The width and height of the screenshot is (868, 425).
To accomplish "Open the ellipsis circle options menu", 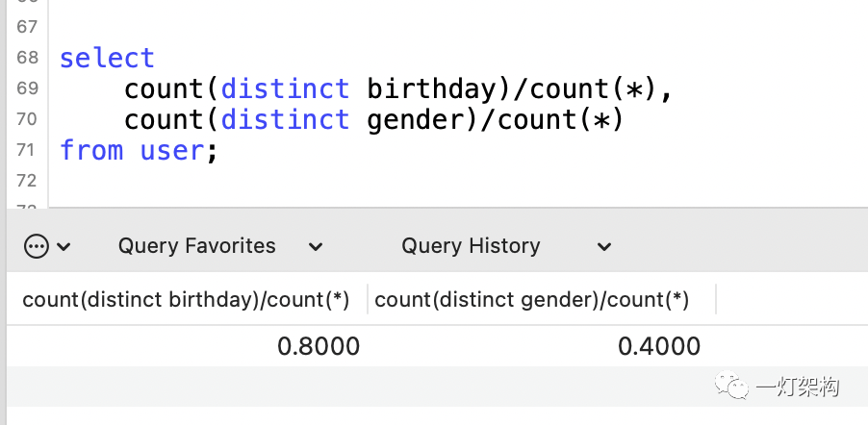I will tap(37, 246).
